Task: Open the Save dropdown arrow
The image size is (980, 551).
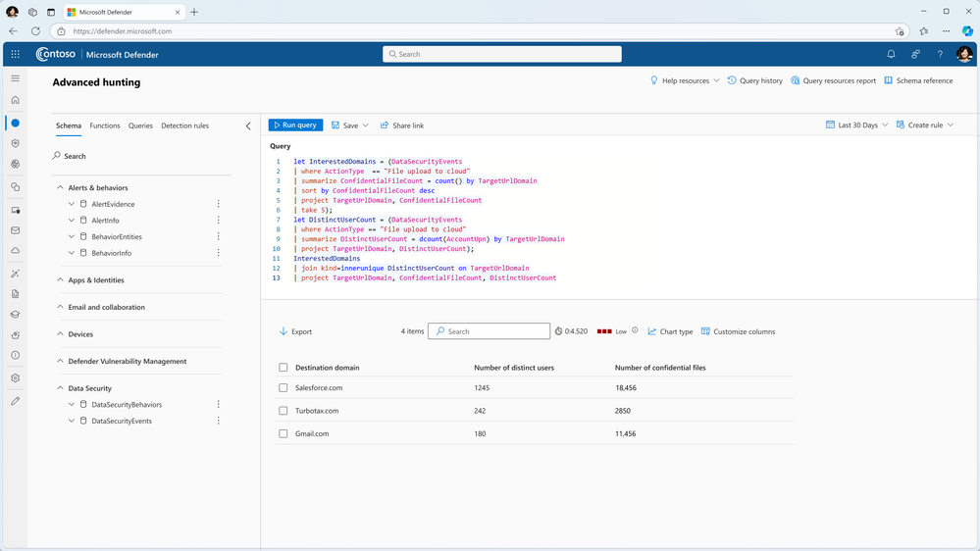Action: tap(366, 125)
